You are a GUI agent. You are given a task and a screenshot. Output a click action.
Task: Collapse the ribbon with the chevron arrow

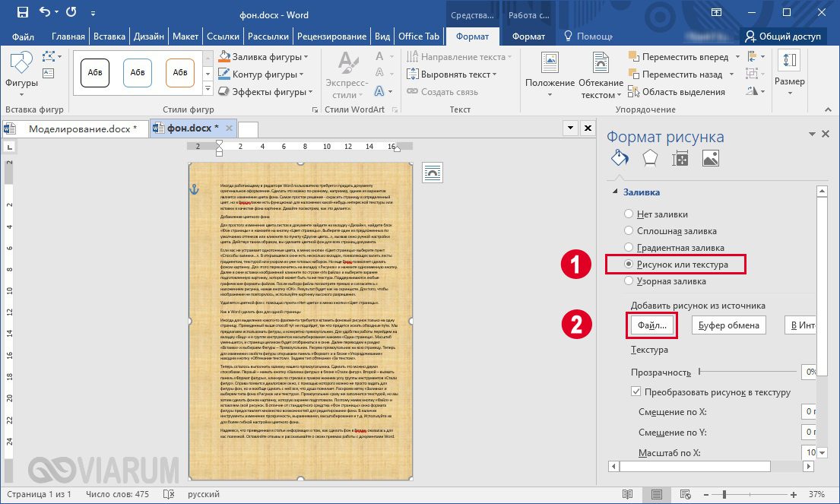(x=828, y=109)
